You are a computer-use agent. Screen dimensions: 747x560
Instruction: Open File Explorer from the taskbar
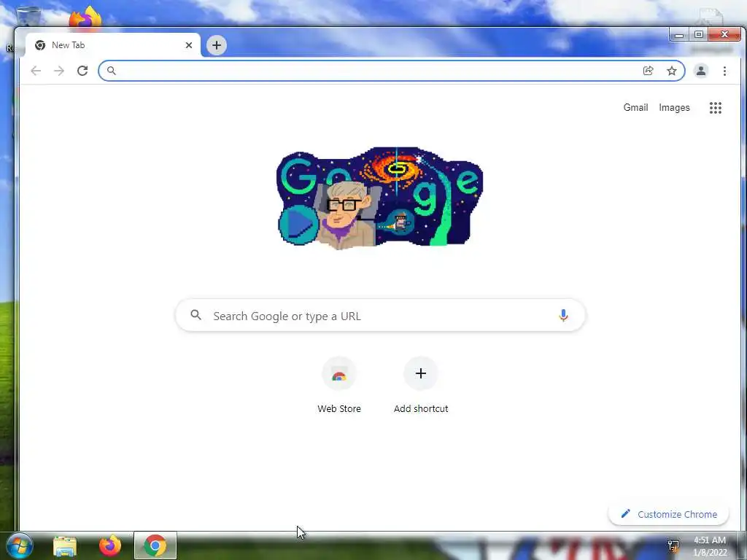[x=65, y=545]
